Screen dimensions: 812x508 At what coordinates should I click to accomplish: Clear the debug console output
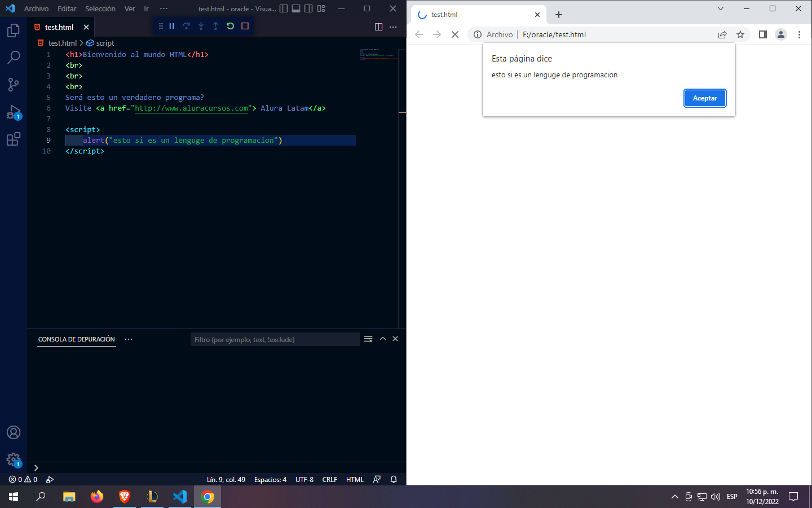click(x=368, y=339)
